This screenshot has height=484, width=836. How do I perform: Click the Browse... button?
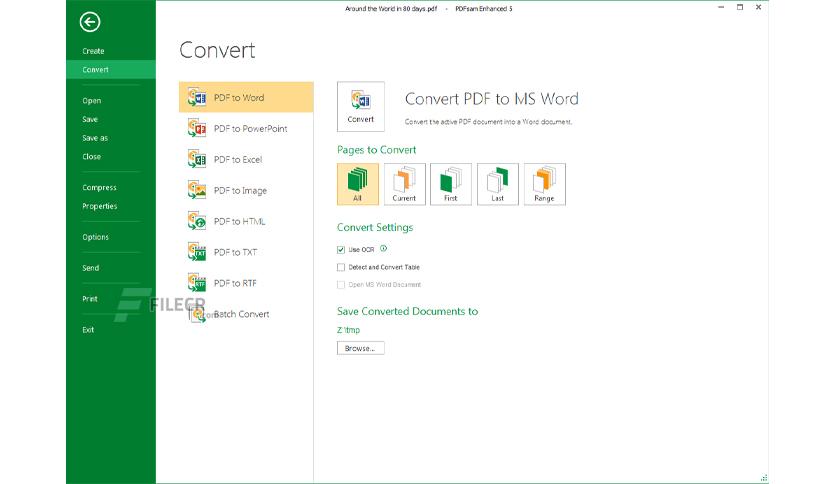(x=360, y=348)
